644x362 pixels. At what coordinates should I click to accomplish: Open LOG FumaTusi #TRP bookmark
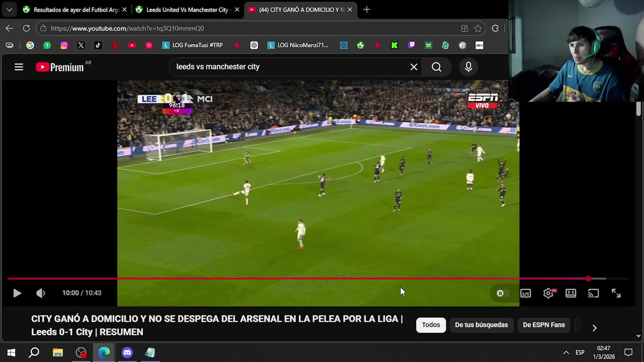coord(192,45)
